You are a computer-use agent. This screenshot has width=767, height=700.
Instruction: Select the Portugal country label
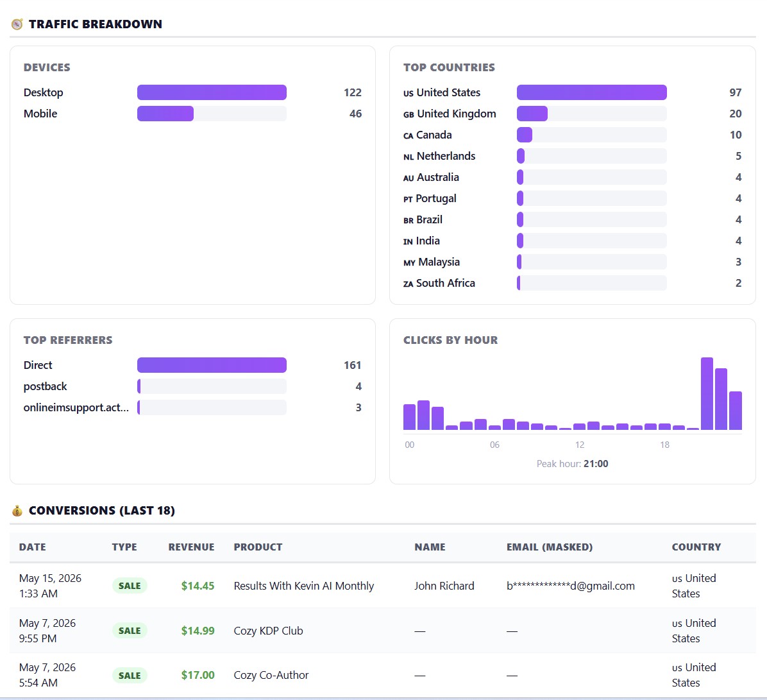click(430, 198)
